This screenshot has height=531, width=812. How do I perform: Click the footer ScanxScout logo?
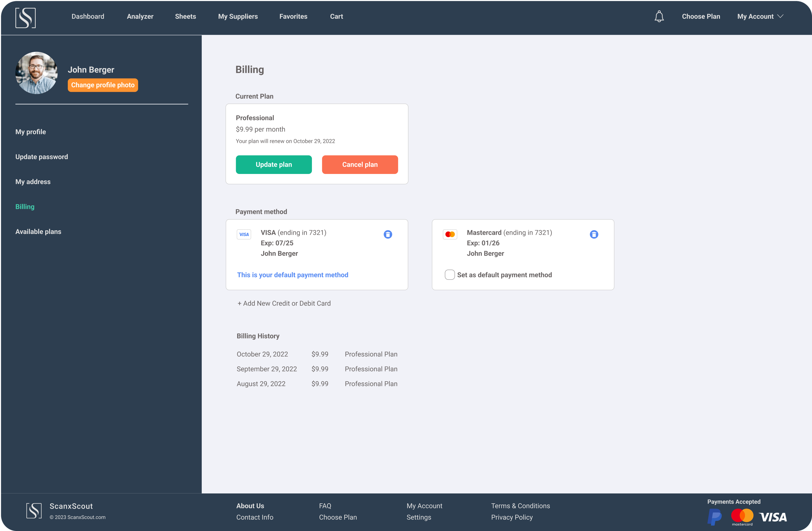pos(34,511)
